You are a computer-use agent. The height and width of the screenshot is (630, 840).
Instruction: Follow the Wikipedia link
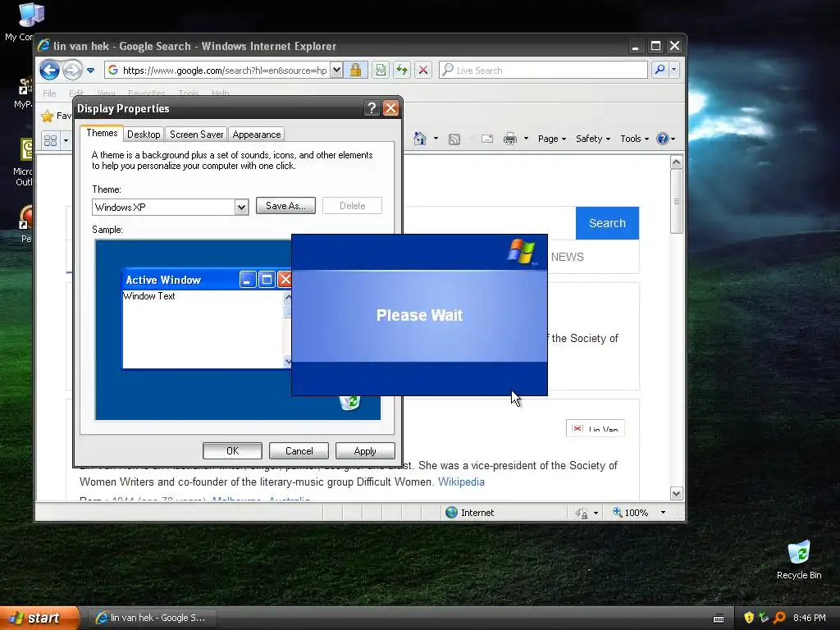click(461, 482)
